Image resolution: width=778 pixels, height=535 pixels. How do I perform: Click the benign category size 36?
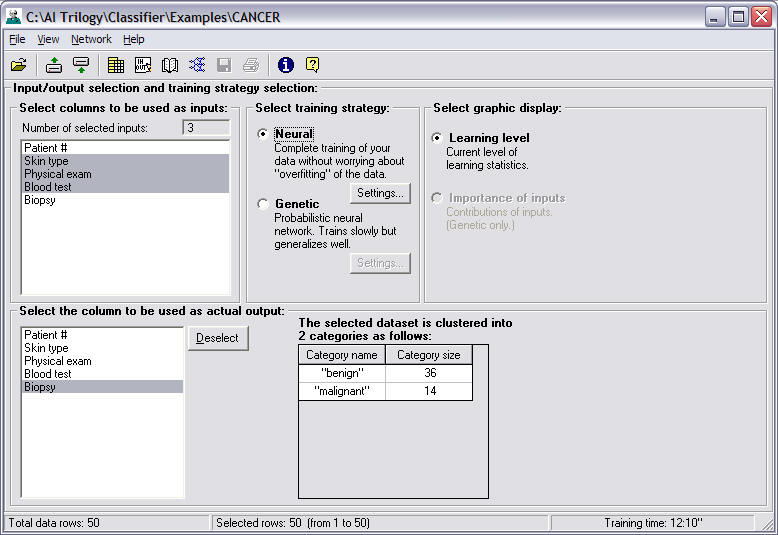pos(429,373)
